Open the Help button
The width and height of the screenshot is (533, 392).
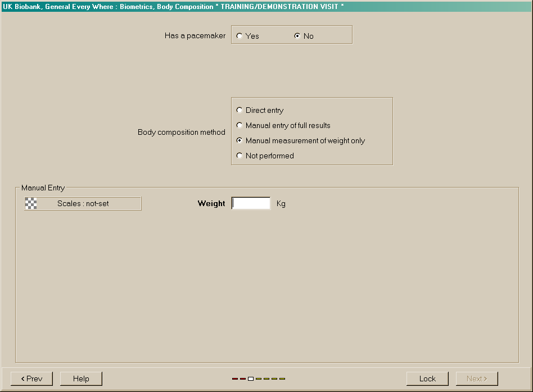[x=81, y=379]
